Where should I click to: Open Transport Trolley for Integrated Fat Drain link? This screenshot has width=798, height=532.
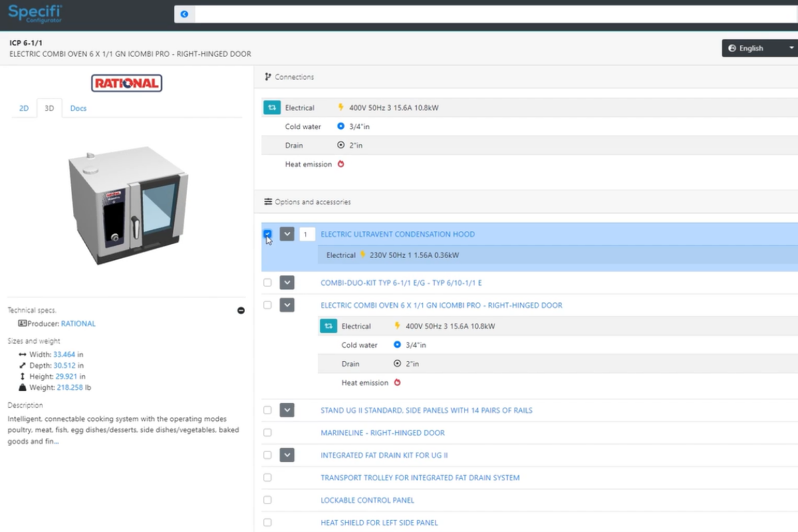tap(420, 477)
